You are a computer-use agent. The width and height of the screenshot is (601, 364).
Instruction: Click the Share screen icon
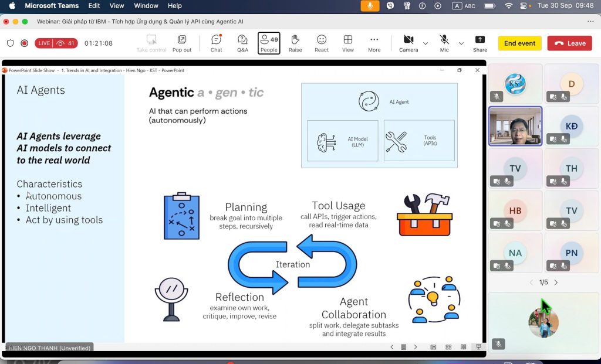(480, 43)
